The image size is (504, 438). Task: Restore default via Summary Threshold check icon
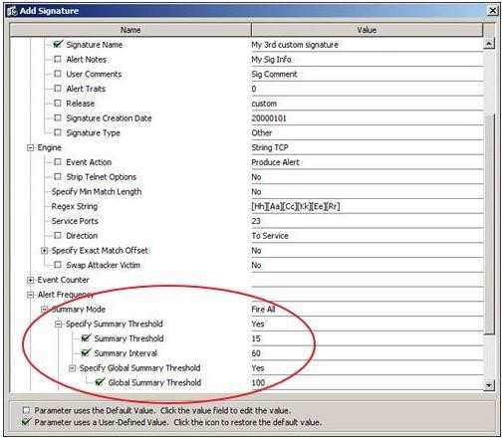86,337
